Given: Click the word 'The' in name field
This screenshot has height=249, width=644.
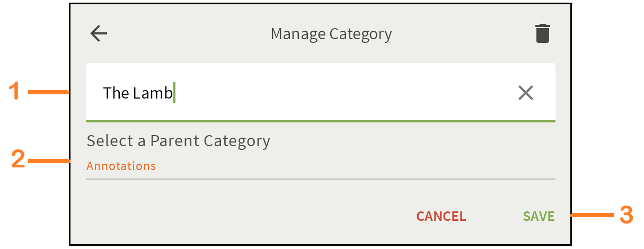Looking at the screenshot, I should pyautogui.click(x=113, y=93).
